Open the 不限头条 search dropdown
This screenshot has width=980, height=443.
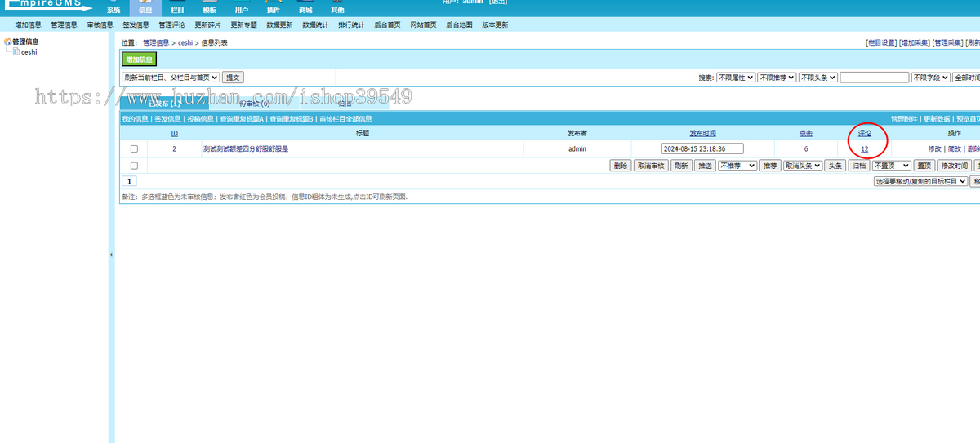tap(818, 78)
